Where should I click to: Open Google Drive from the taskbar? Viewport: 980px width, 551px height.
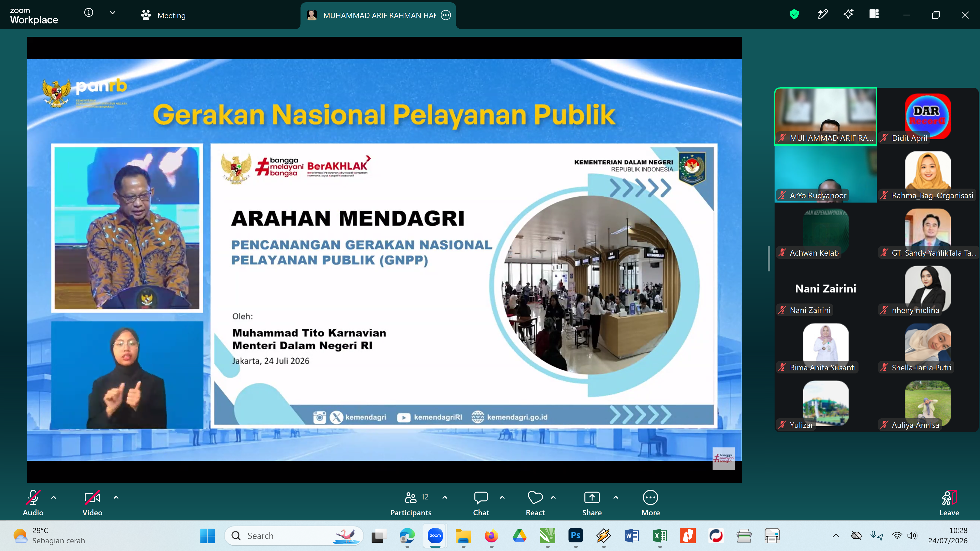(x=519, y=536)
